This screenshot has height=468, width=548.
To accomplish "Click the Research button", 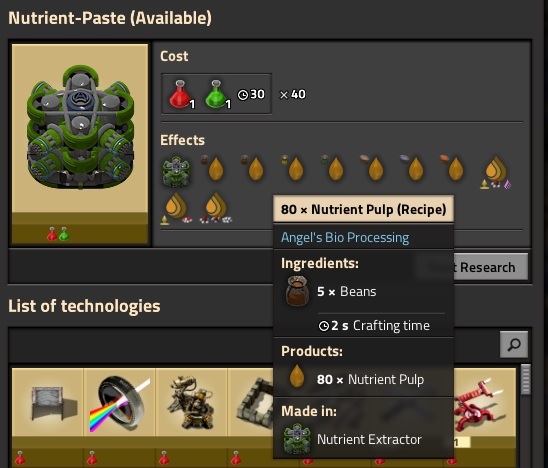I will click(487, 267).
